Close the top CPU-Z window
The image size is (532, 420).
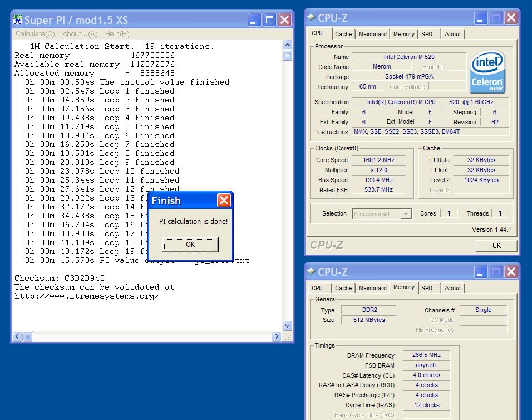(x=511, y=18)
